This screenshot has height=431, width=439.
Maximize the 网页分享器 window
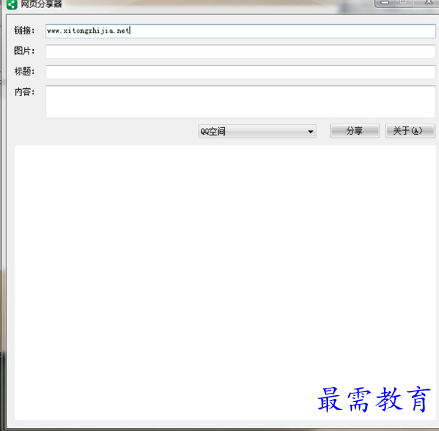click(x=404, y=3)
